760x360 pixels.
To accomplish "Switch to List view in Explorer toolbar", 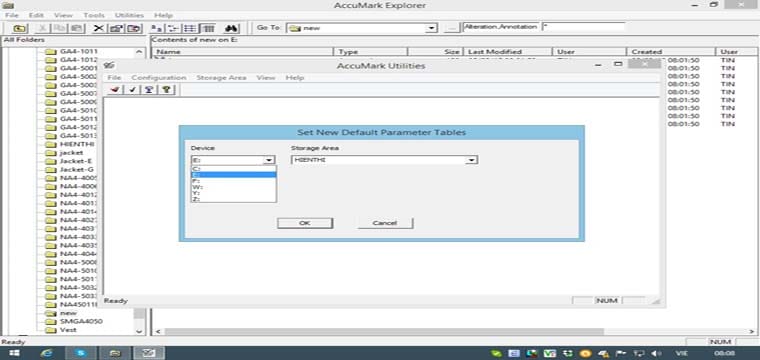I will [190, 28].
